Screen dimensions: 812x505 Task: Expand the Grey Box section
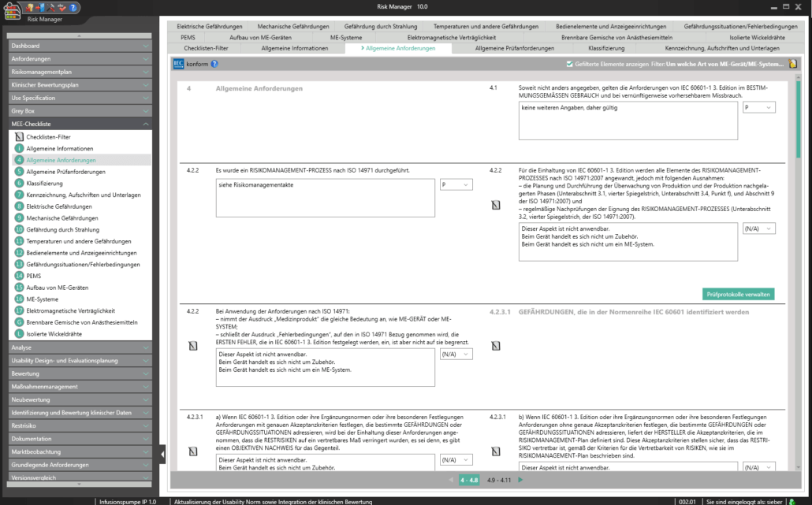point(80,111)
